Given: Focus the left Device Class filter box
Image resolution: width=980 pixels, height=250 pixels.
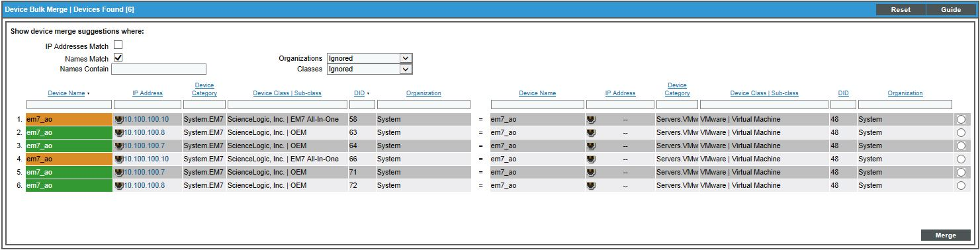Looking at the screenshot, I should point(287,104).
